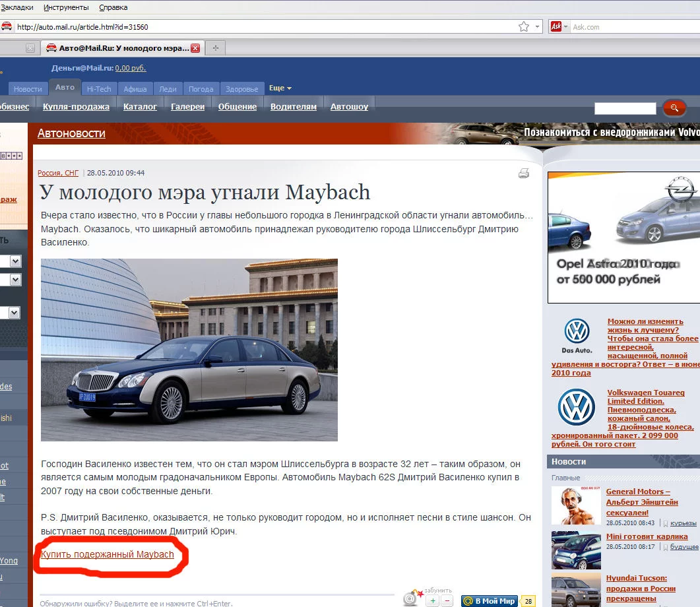The width and height of the screenshot is (700, 607).
Task: Click the car favicon in the address bar
Action: click(x=7, y=26)
